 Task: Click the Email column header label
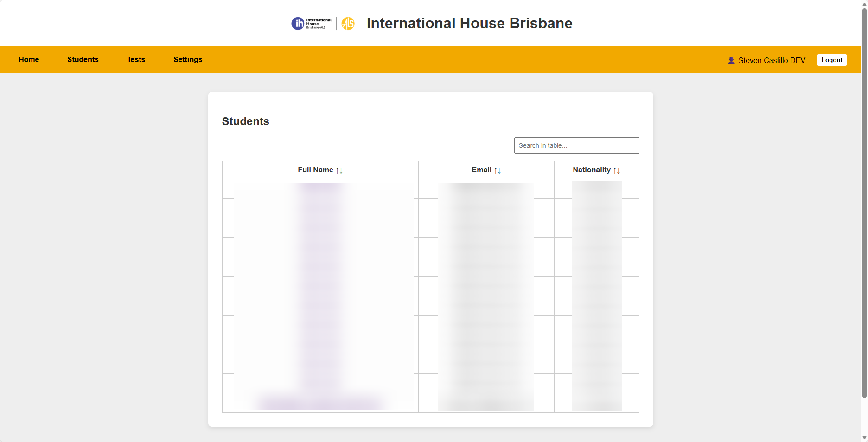(x=481, y=170)
